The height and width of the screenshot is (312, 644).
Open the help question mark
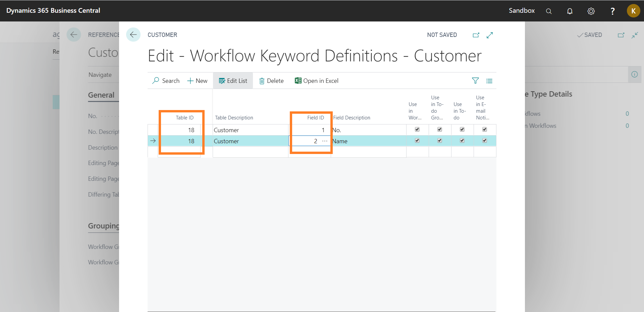pyautogui.click(x=612, y=11)
